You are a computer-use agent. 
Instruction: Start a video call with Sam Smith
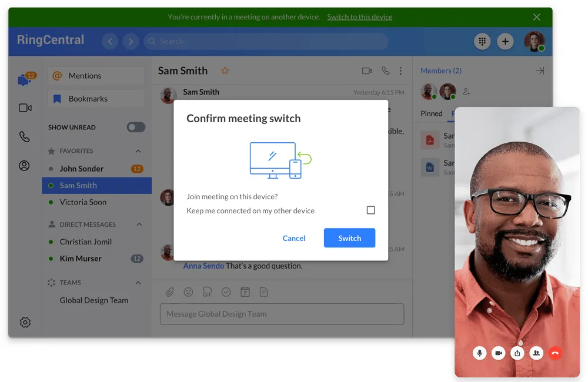367,71
